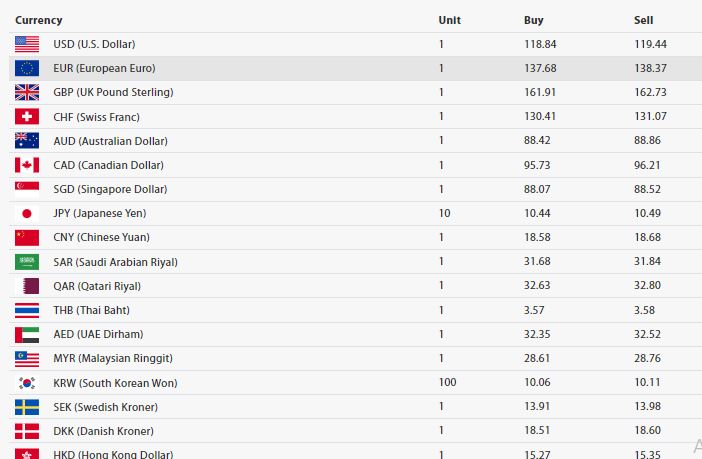Select the Australian flag icon
Viewport: 702px width, 459px height.
(27, 141)
